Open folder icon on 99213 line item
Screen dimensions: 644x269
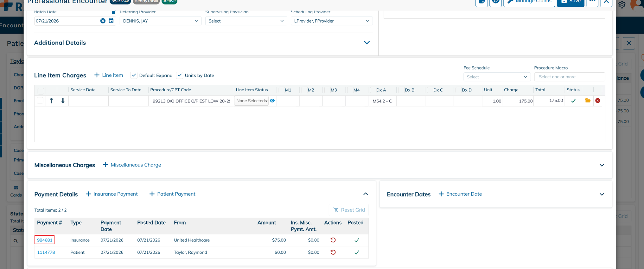[588, 101]
